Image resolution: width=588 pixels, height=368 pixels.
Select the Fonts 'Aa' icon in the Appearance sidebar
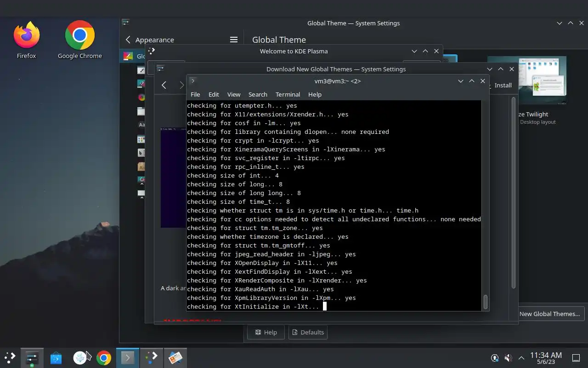(141, 125)
